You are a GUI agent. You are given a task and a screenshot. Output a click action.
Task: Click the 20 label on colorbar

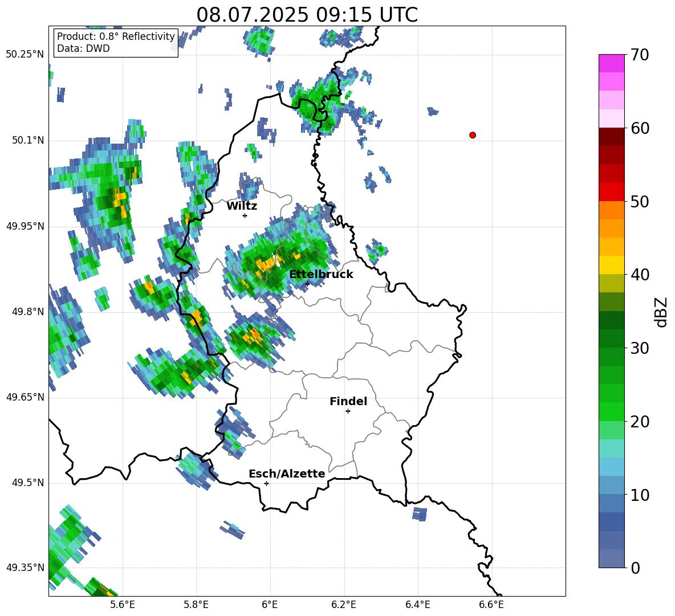pyautogui.click(x=640, y=422)
